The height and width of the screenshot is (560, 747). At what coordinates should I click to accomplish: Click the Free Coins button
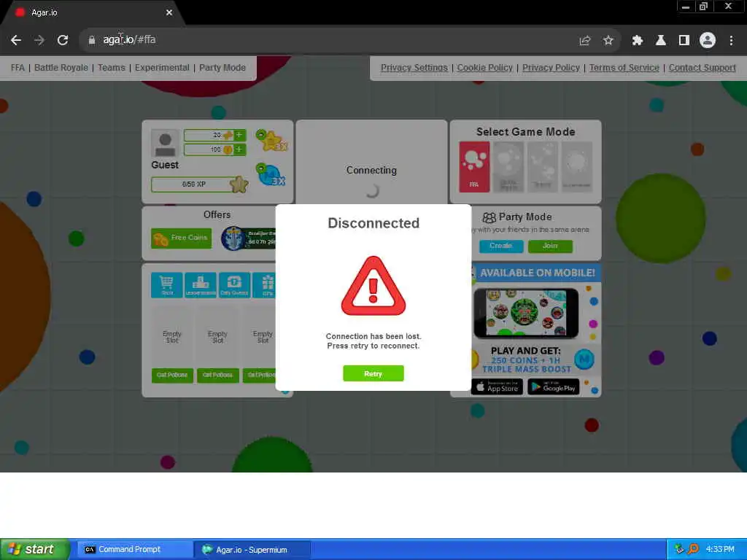(x=181, y=238)
